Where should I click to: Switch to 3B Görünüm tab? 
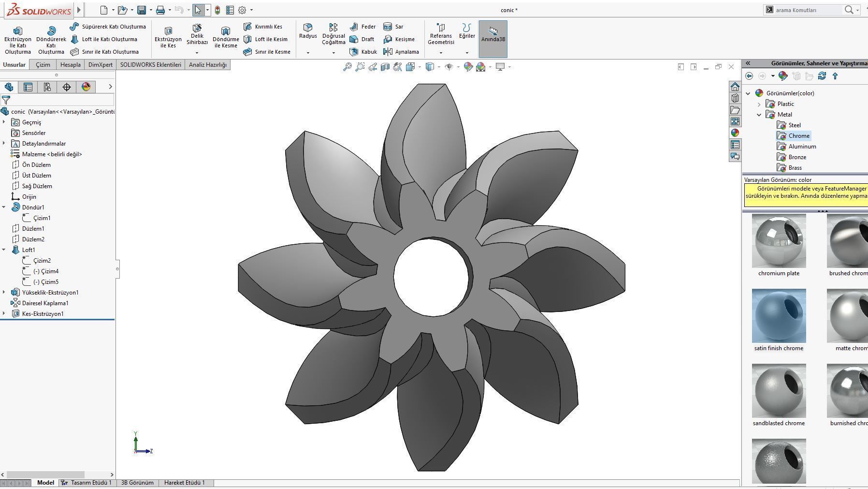coord(137,483)
